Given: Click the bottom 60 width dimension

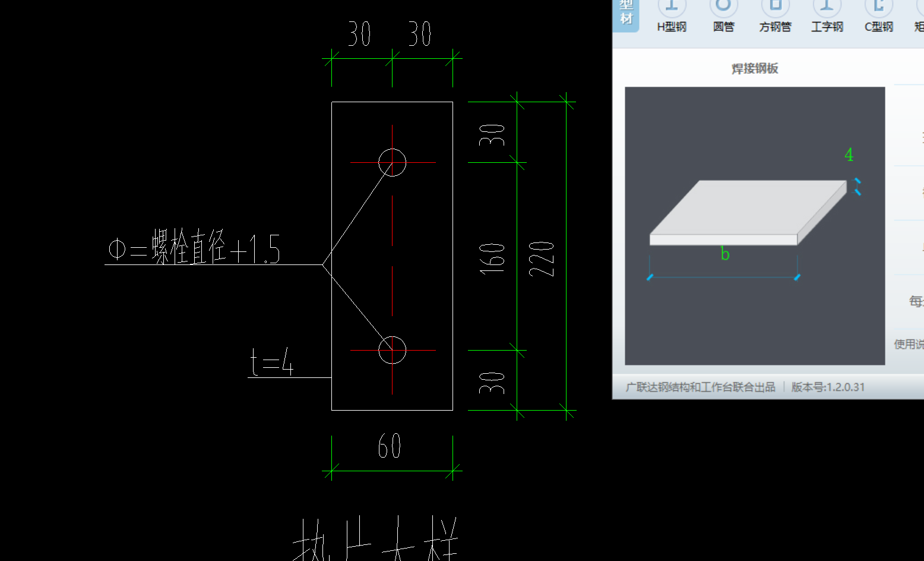Looking at the screenshot, I should (390, 446).
